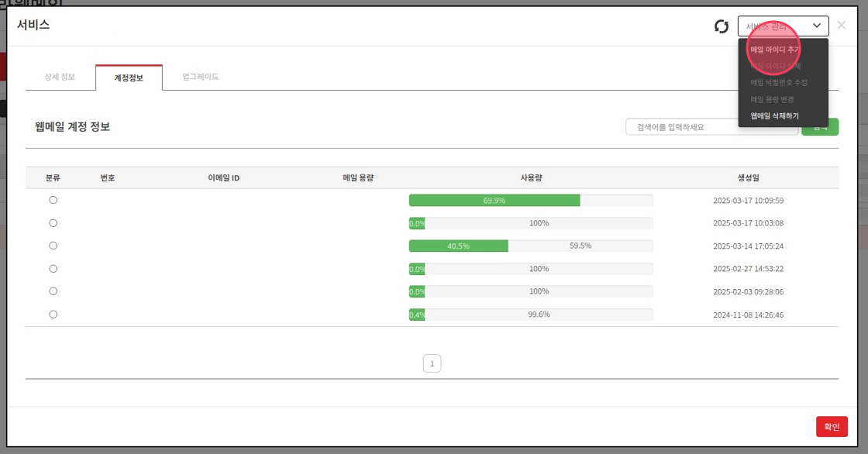Click the 서비스 dialog title
This screenshot has height=454, width=868.
point(33,25)
